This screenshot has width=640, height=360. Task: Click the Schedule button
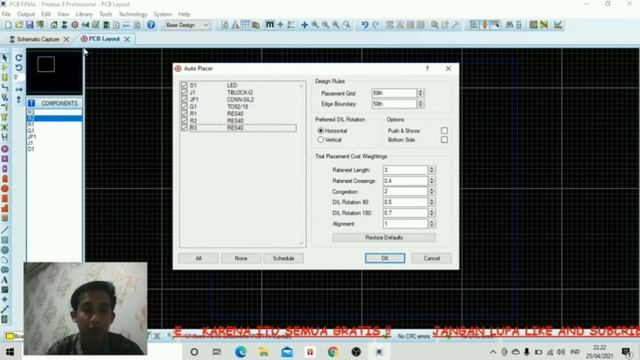[x=283, y=258]
